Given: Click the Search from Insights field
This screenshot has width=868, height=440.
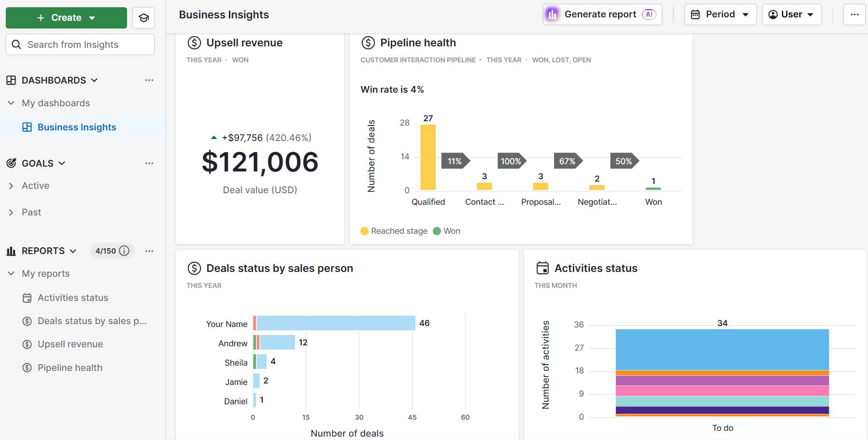Looking at the screenshot, I should point(80,44).
